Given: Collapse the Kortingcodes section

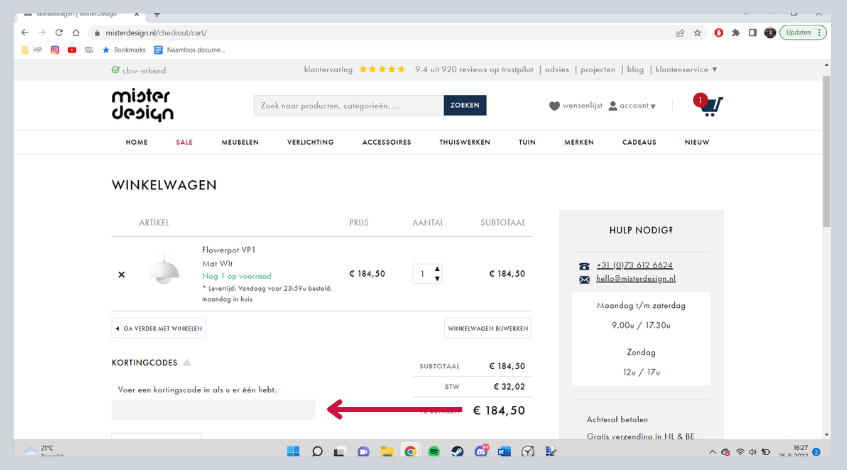Looking at the screenshot, I should (x=187, y=362).
